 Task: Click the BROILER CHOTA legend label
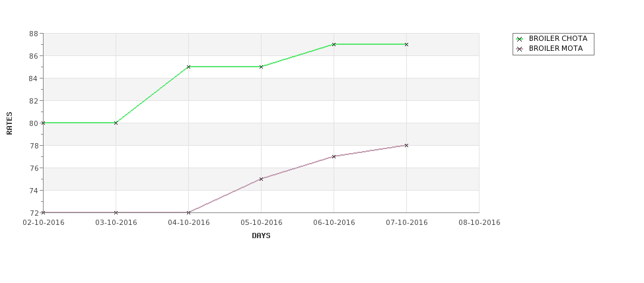click(558, 38)
